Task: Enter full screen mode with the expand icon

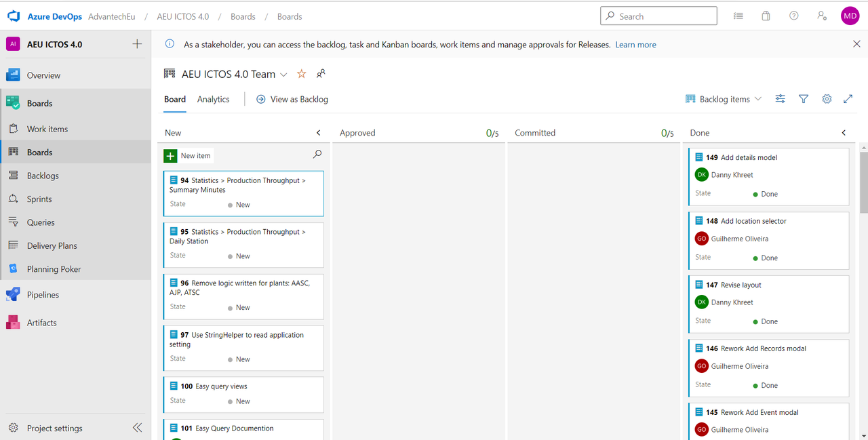Action: 848,99
